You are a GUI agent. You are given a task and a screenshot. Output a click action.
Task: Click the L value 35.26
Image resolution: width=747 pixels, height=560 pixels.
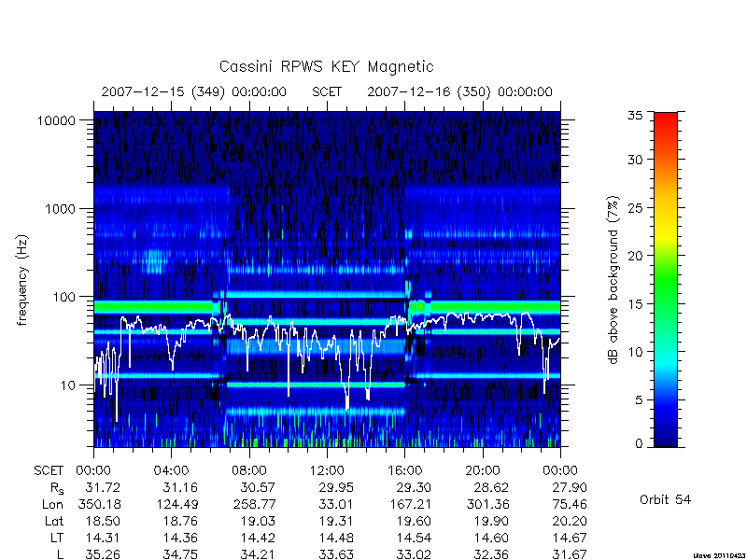click(x=103, y=554)
